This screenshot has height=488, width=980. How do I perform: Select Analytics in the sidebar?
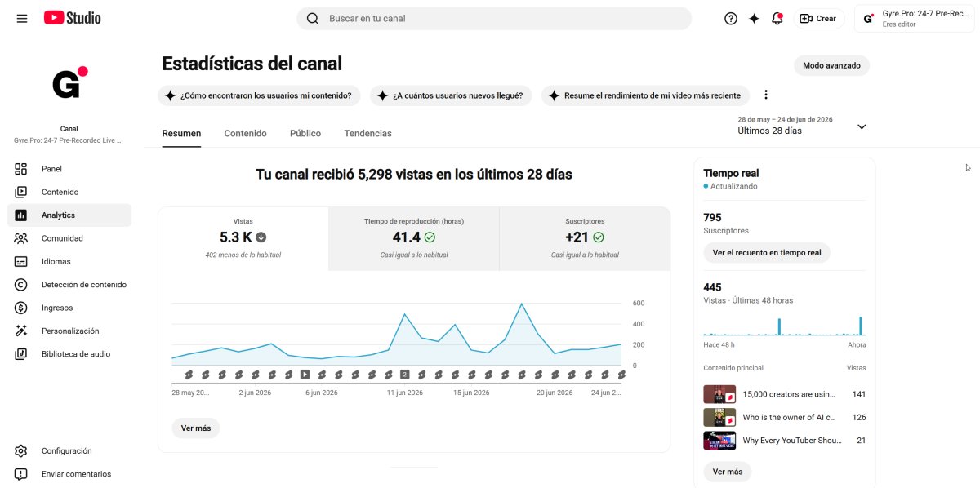[69, 215]
